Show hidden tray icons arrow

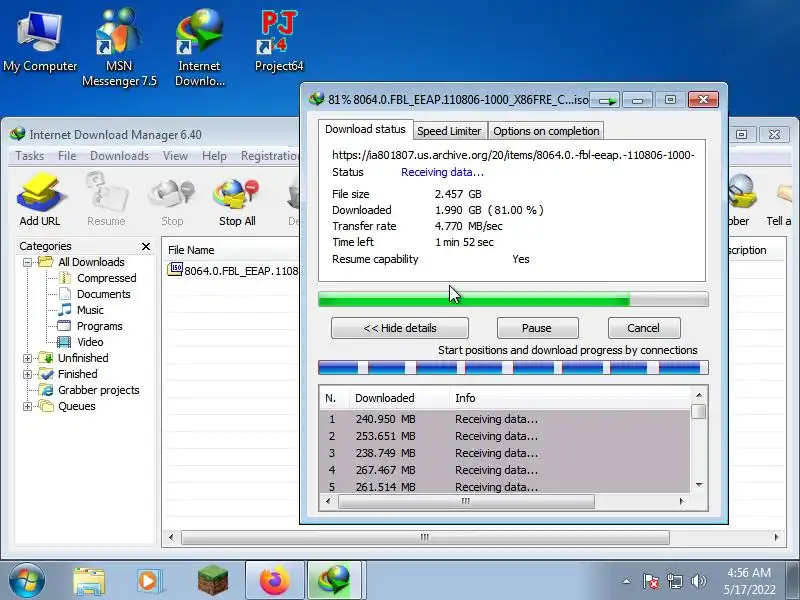(x=627, y=581)
